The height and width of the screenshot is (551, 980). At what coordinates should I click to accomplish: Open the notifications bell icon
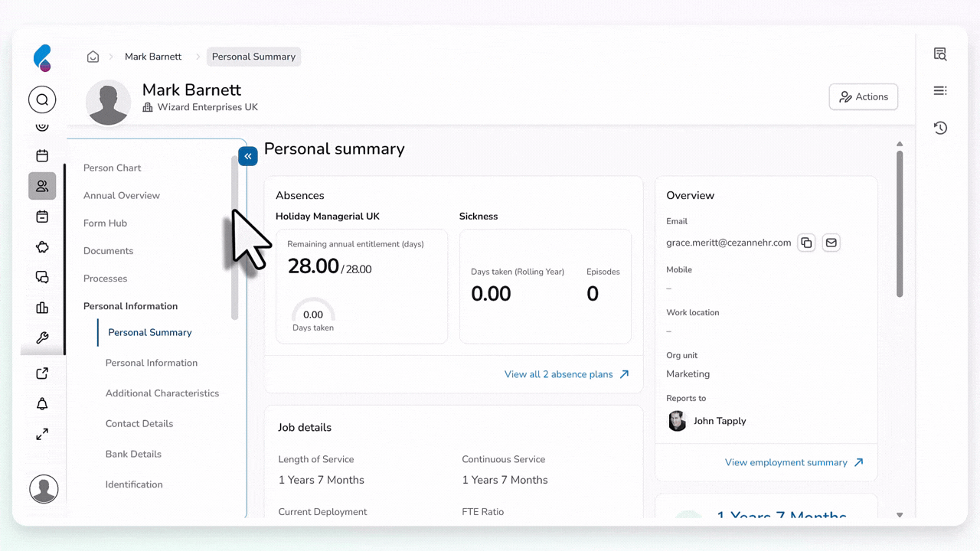click(42, 404)
